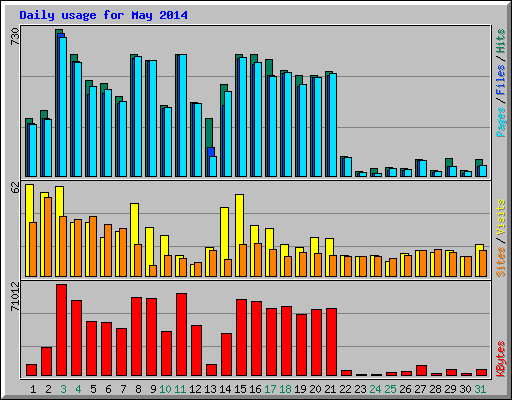512x400 pixels.
Task: Click day 27 on the x-axis
Action: click(420, 389)
